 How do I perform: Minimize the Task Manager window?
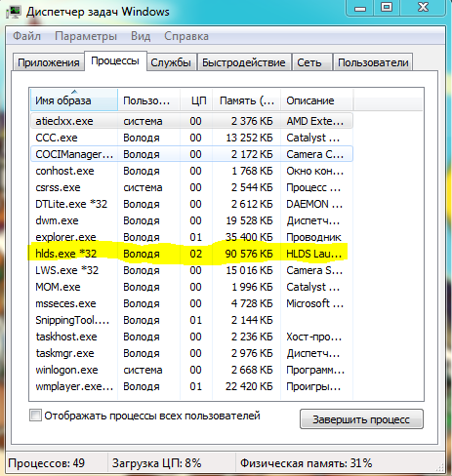(360, 8)
